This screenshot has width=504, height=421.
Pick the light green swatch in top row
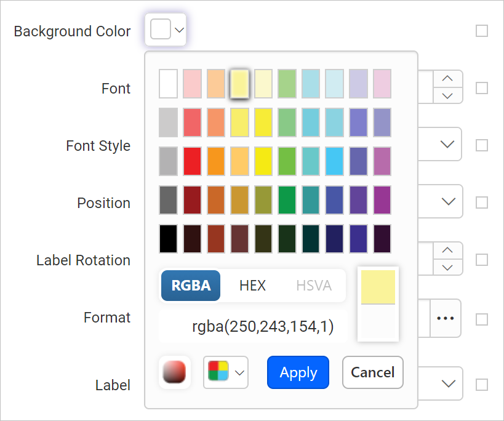287,84
